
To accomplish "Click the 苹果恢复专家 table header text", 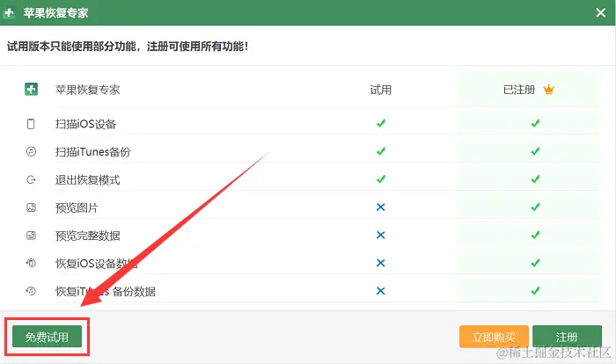I will [88, 90].
